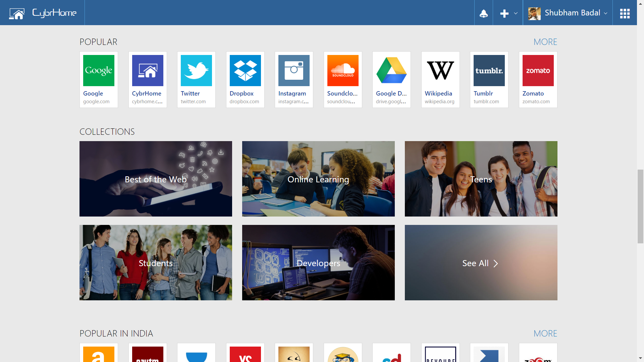Click the 'Google D...' site name
644x362 pixels.
[391, 94]
